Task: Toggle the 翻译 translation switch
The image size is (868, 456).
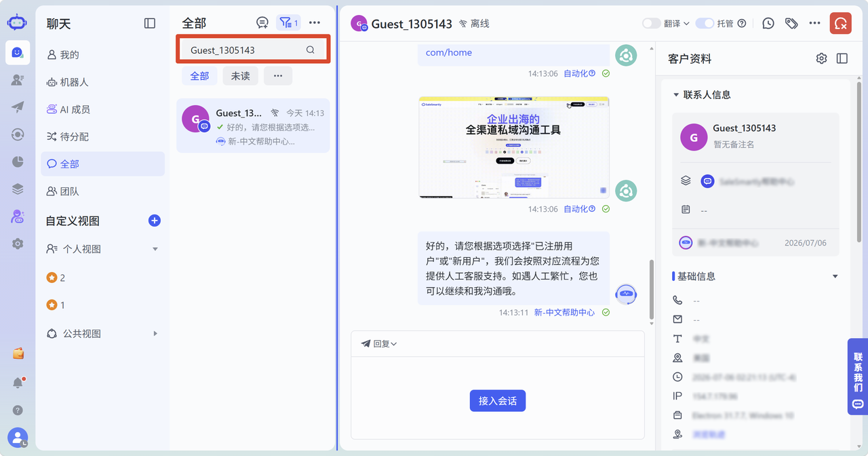Action: (x=651, y=23)
